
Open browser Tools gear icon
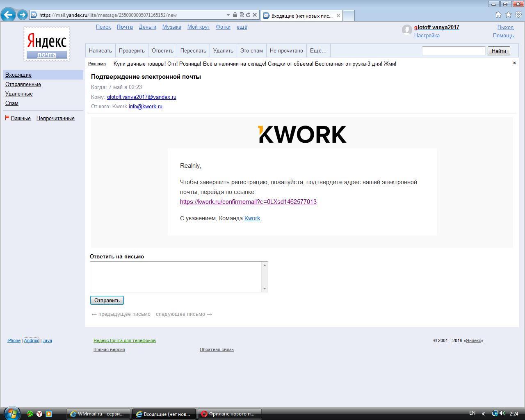[518, 15]
